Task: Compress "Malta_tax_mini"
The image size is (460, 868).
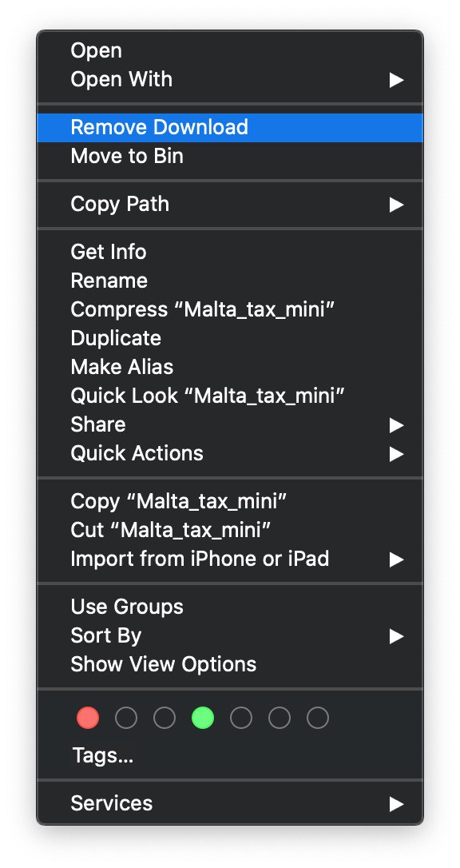Action: point(230,310)
